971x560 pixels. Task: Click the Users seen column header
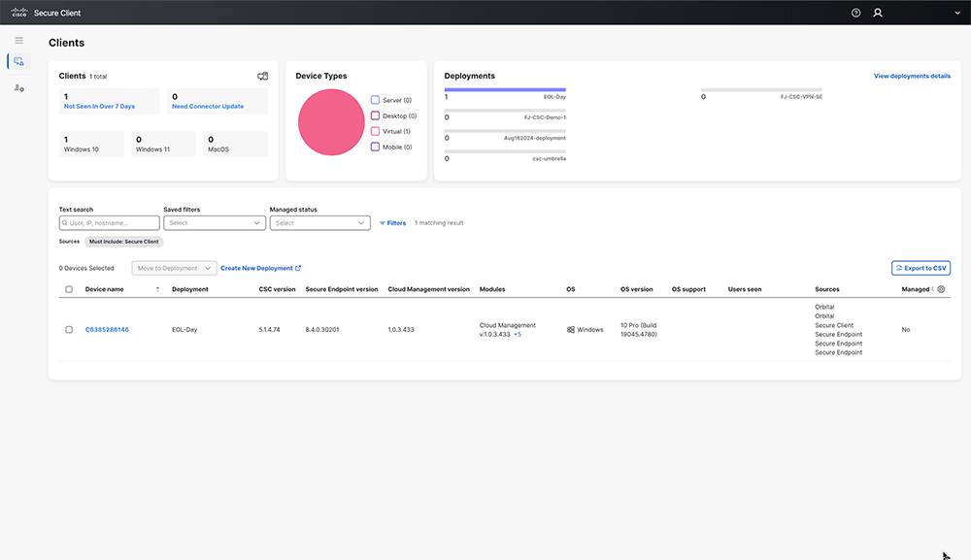745,289
